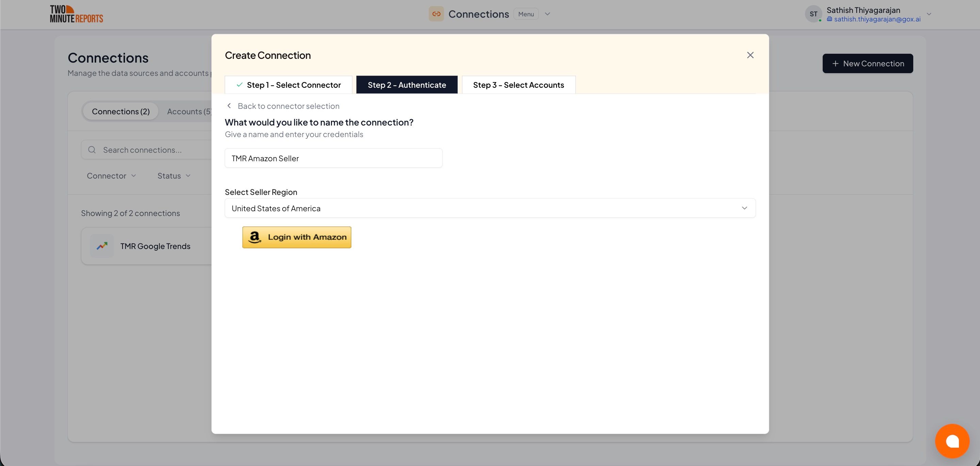
Task: Click the connection name input field
Action: pyautogui.click(x=333, y=158)
